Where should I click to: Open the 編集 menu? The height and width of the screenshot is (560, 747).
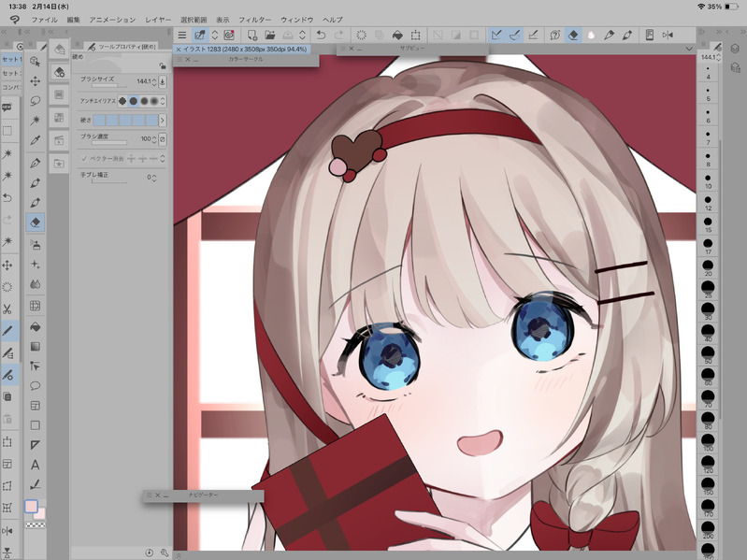(73, 20)
